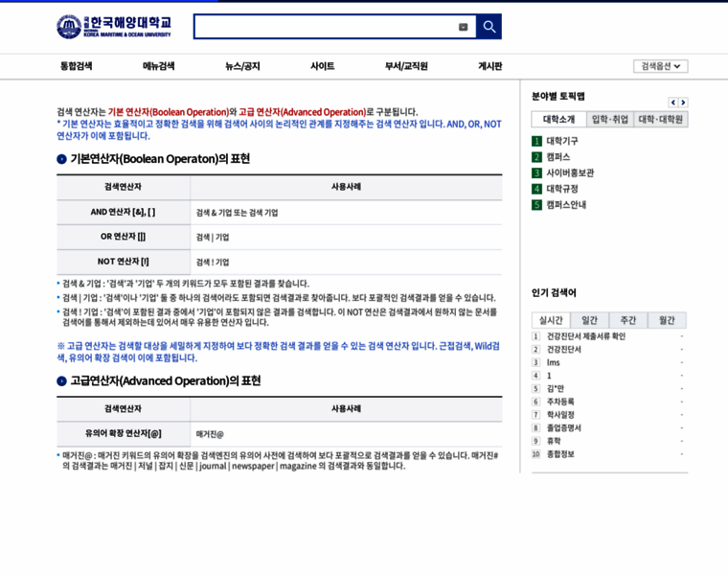Open topic 대학규정
Viewport: 728px width, 575px height.
561,189
